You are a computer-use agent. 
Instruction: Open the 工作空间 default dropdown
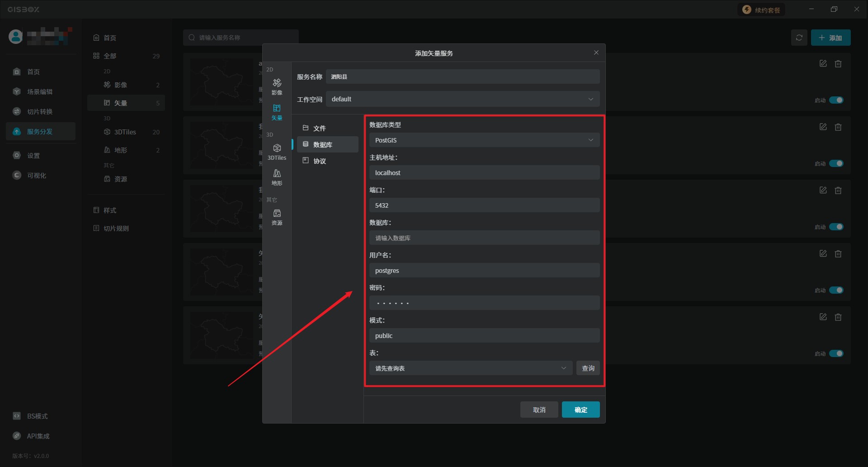coord(462,99)
